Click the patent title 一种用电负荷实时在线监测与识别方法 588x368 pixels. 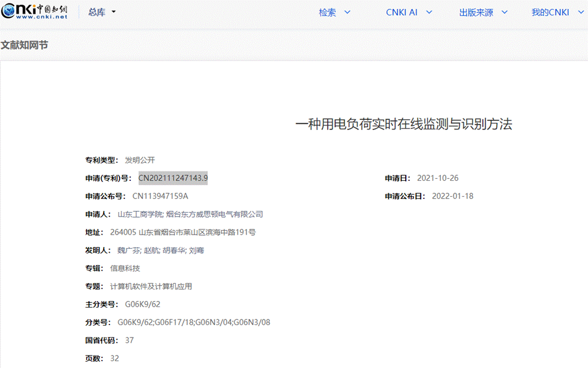click(x=404, y=124)
